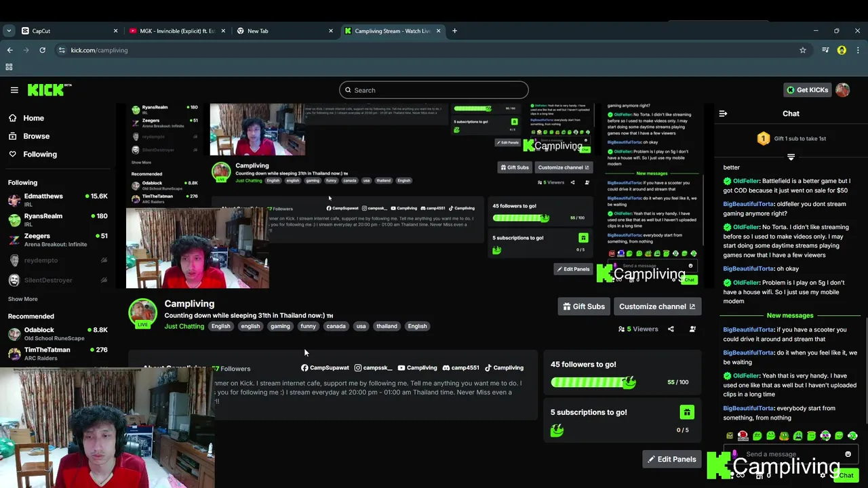Screen dimensions: 868x488
Task: Show the 5 Viewers list
Action: [638, 329]
